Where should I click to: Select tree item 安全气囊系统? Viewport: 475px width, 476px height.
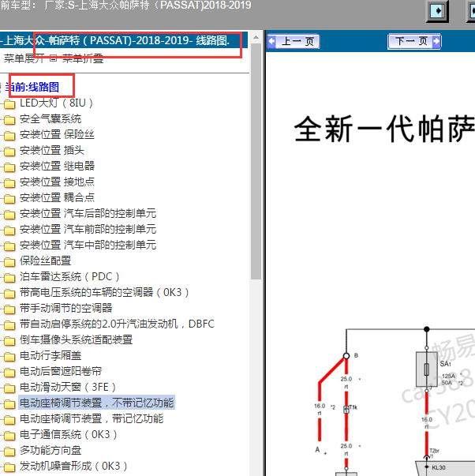coord(50,118)
